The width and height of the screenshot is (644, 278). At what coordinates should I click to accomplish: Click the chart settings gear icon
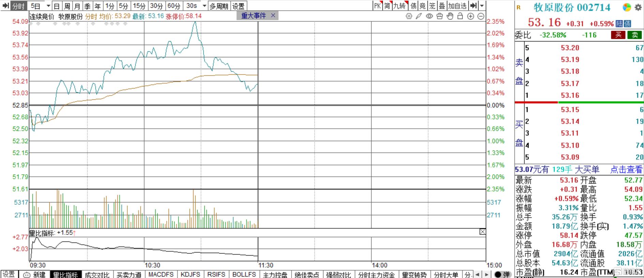point(409,16)
